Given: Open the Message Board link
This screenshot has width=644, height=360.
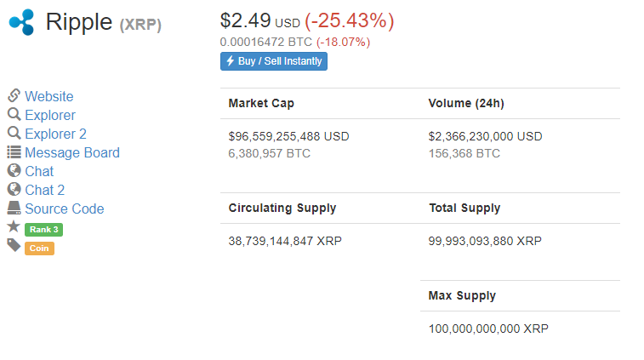Looking at the screenshot, I should point(72,153).
